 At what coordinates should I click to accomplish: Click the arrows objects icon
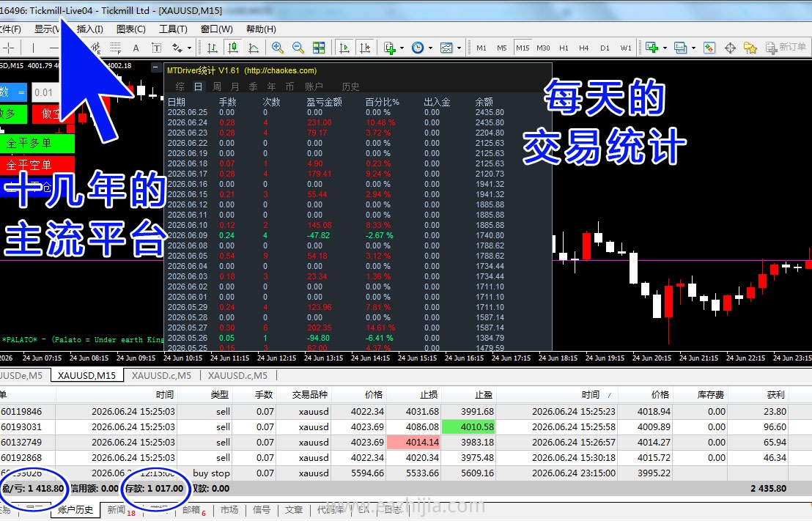tap(177, 48)
